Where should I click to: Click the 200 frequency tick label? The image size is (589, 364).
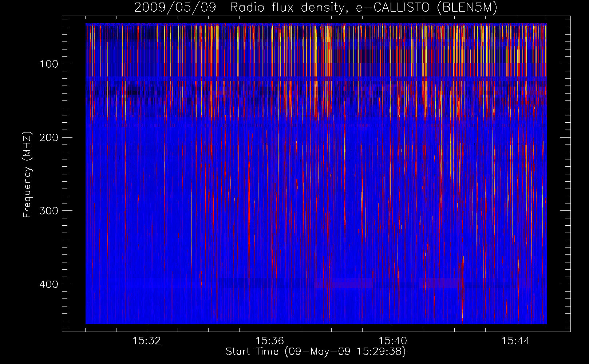[49, 138]
